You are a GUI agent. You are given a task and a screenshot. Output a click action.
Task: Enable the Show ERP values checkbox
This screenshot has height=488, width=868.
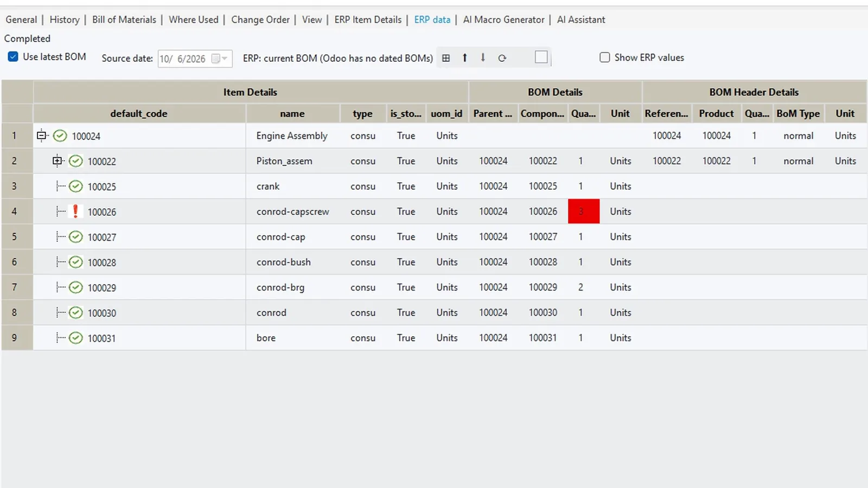[604, 57]
